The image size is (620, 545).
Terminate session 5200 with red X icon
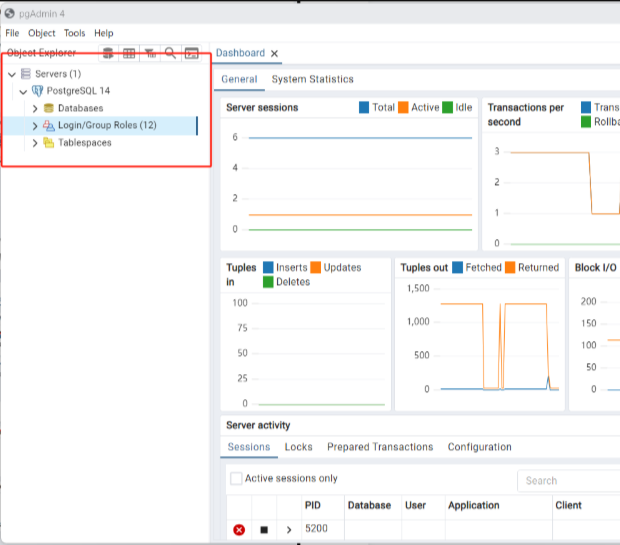(x=239, y=530)
